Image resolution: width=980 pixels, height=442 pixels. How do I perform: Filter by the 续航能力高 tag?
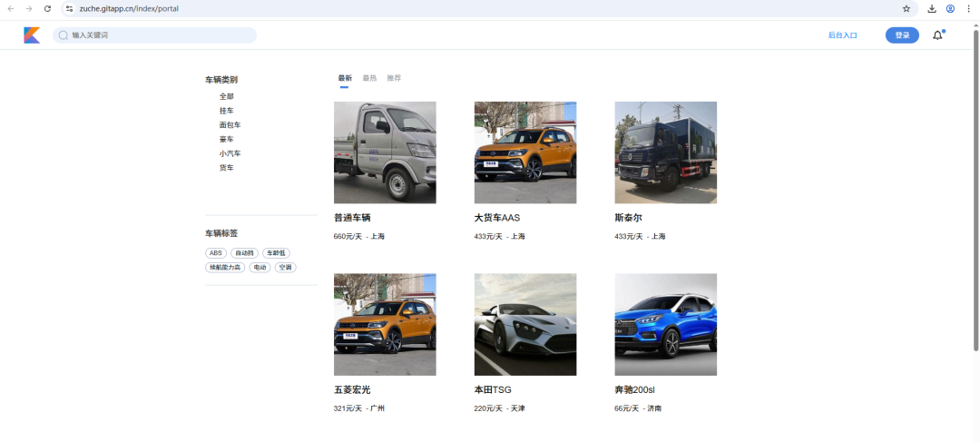point(225,268)
